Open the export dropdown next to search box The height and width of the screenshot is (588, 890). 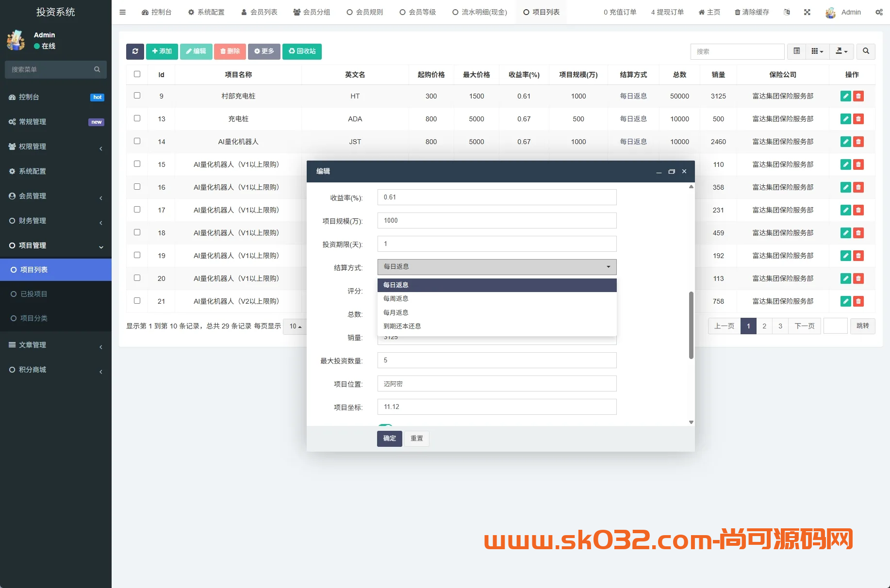(x=842, y=51)
